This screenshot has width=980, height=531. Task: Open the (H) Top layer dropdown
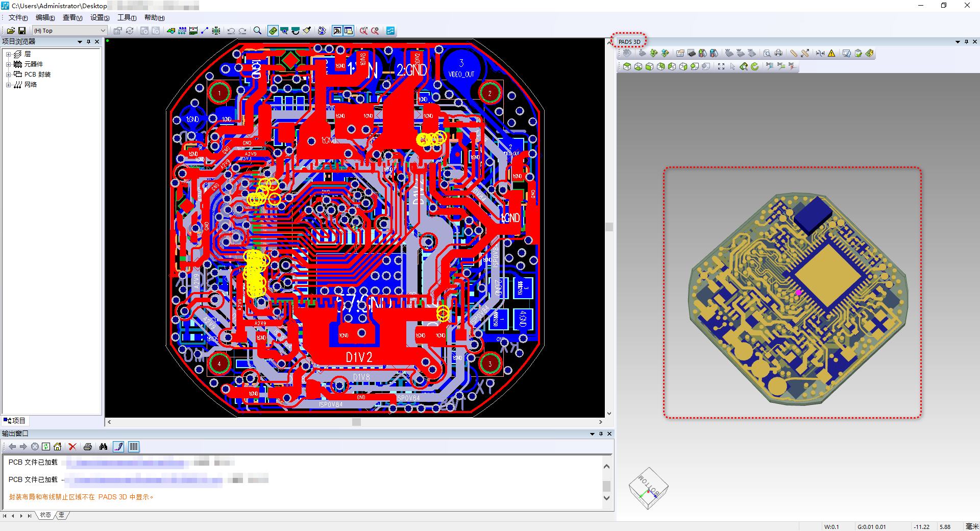[x=103, y=31]
